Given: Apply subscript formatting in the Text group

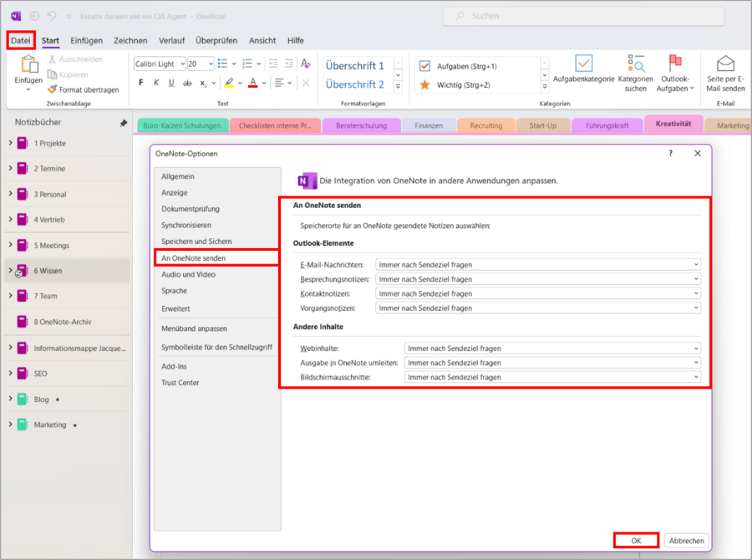Looking at the screenshot, I should pos(202,81).
